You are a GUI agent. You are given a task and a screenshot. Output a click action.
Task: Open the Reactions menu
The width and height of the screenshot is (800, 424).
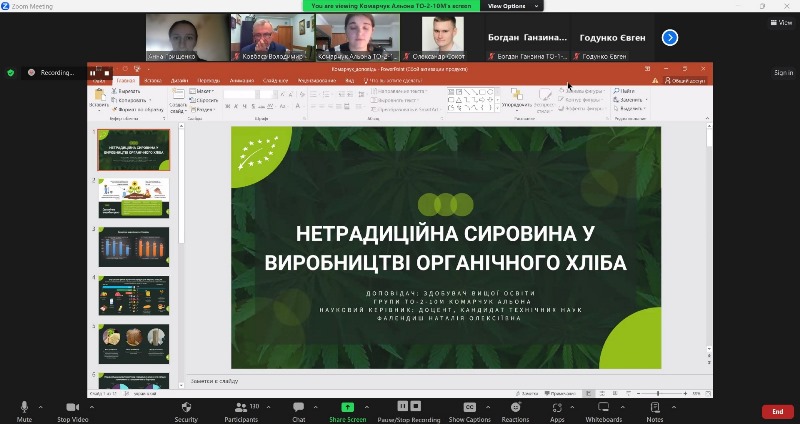click(x=515, y=407)
